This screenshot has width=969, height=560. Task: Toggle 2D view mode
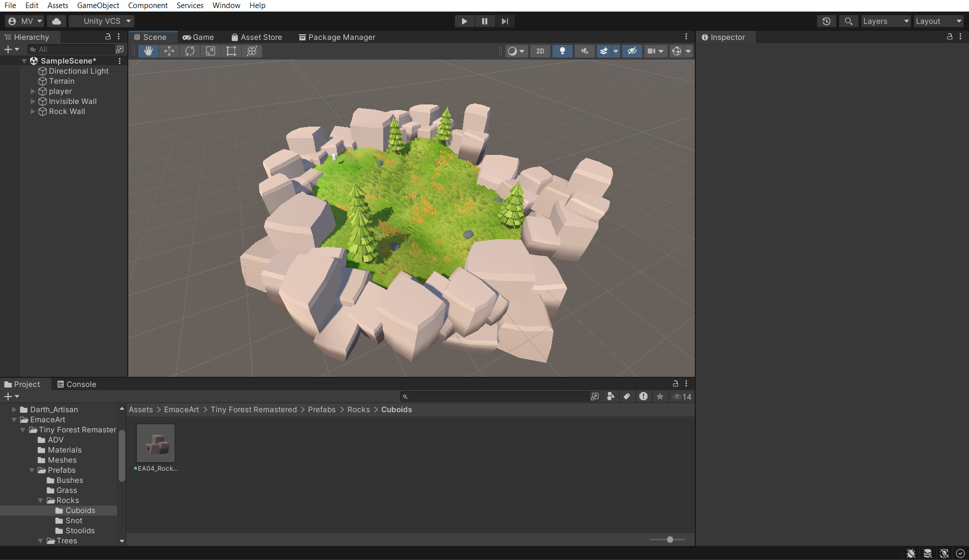(x=540, y=51)
